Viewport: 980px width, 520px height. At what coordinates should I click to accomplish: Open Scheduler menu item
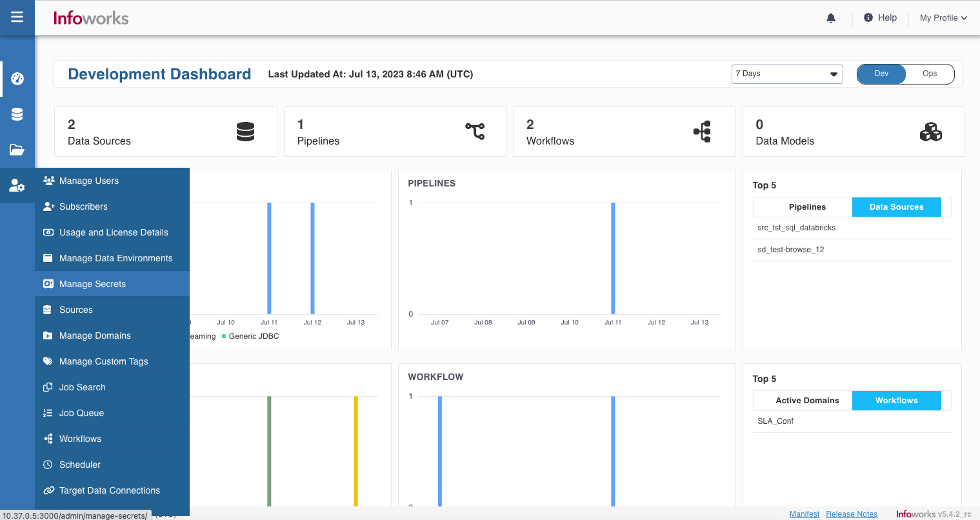pyautogui.click(x=112, y=465)
